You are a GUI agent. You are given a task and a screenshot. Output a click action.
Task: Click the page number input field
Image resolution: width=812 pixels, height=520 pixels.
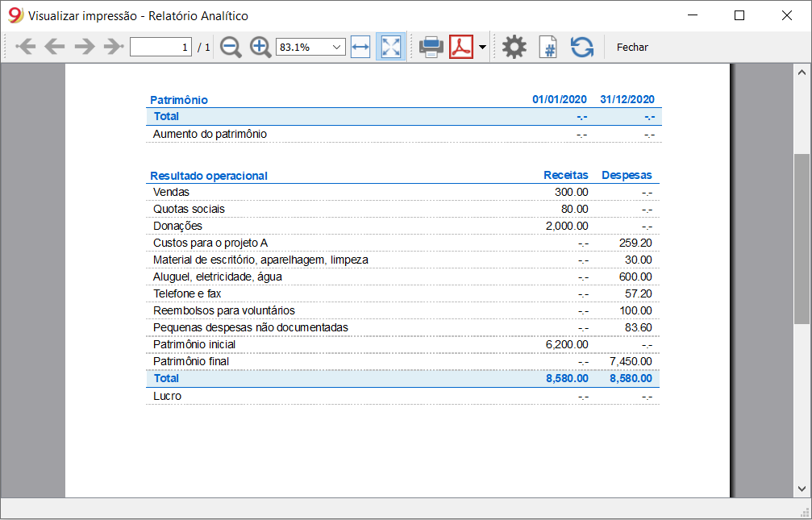click(x=160, y=47)
